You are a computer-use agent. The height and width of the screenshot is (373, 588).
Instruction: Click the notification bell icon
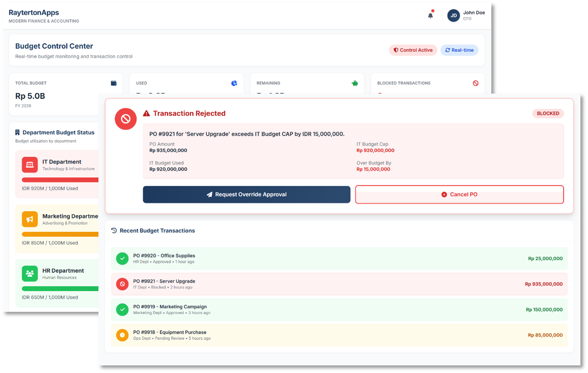(x=430, y=15)
